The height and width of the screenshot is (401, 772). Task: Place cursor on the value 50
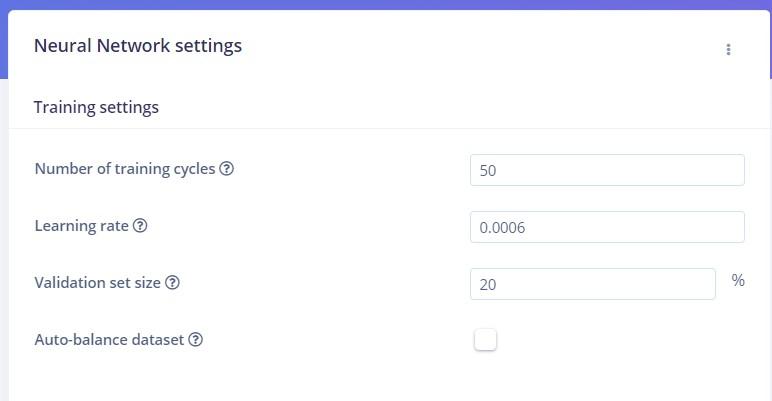pos(488,171)
